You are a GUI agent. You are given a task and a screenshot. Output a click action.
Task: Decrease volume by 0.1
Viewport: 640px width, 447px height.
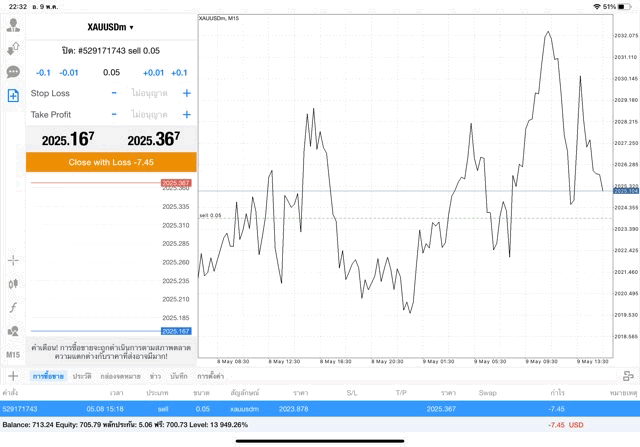coord(43,73)
